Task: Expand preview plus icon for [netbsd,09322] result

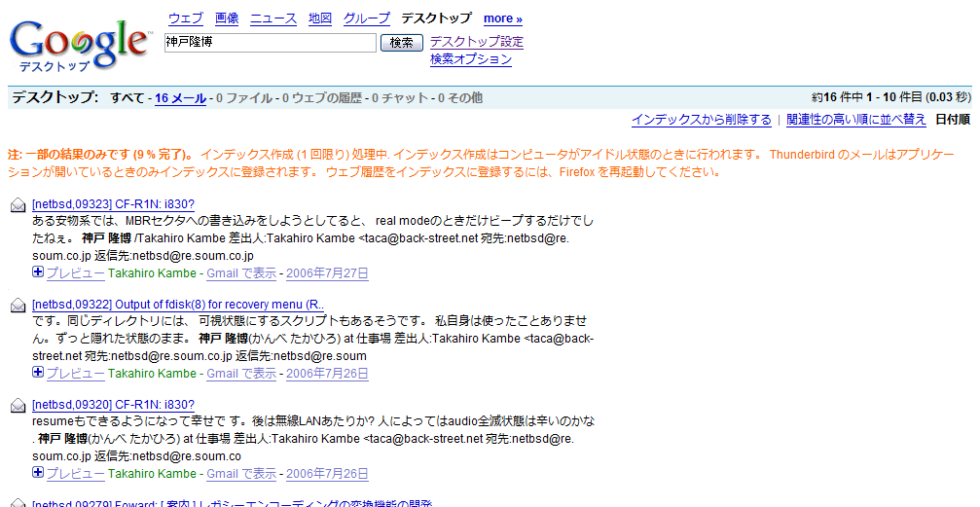Action: click(x=38, y=373)
